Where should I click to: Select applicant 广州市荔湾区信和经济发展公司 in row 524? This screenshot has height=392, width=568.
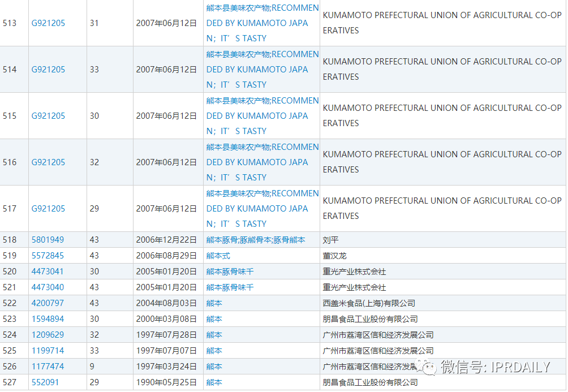378,335
